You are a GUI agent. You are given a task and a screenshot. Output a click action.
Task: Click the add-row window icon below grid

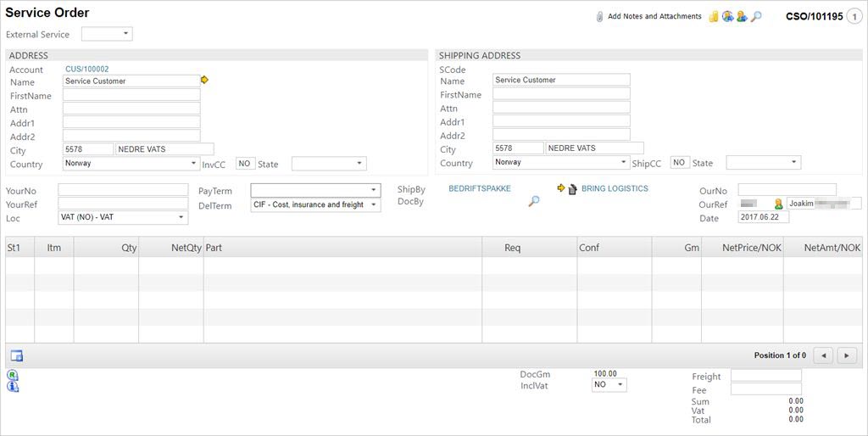click(16, 355)
